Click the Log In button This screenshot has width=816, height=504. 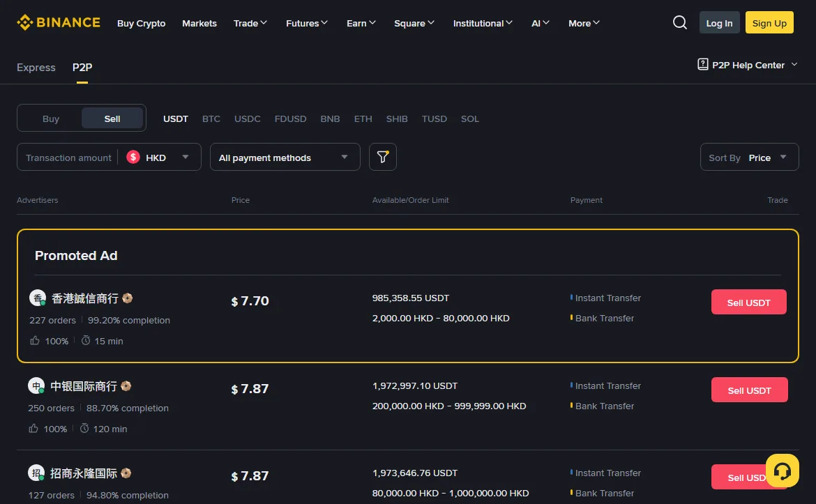tap(719, 22)
